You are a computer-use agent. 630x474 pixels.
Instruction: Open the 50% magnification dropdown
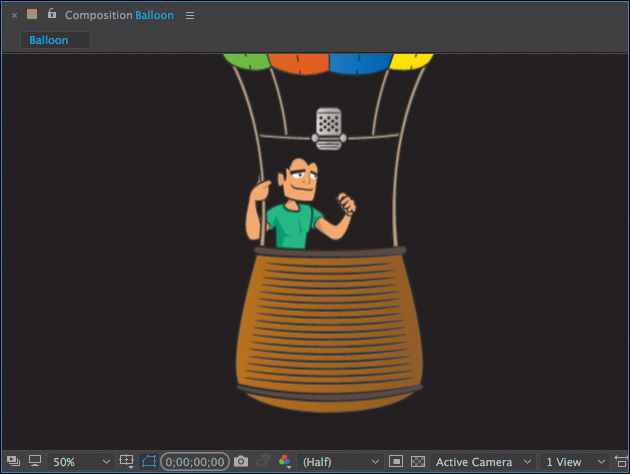(81, 462)
